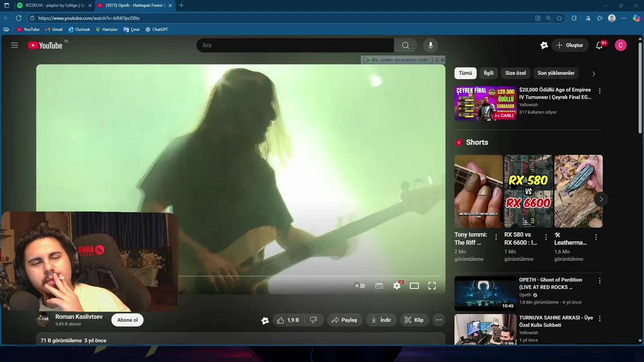Open browser profile avatar

pyautogui.click(x=612, y=18)
